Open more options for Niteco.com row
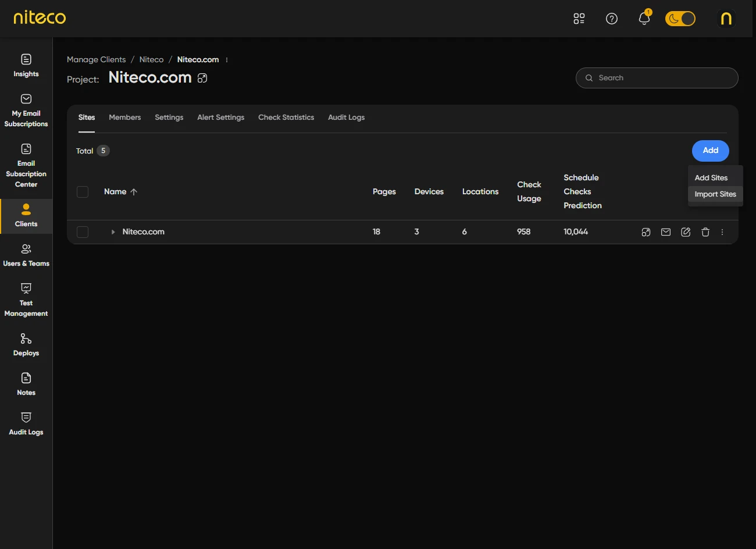 click(x=722, y=232)
